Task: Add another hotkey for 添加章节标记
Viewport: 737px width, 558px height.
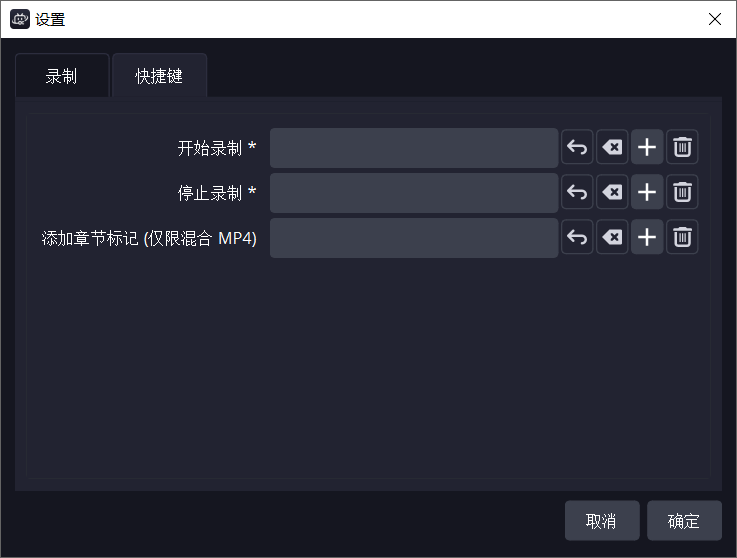Action: coord(647,237)
